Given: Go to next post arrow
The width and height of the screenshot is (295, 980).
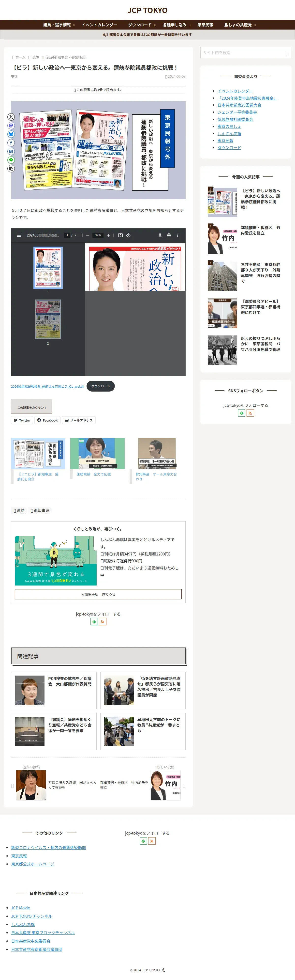Looking at the screenshot, I should point(184,786).
